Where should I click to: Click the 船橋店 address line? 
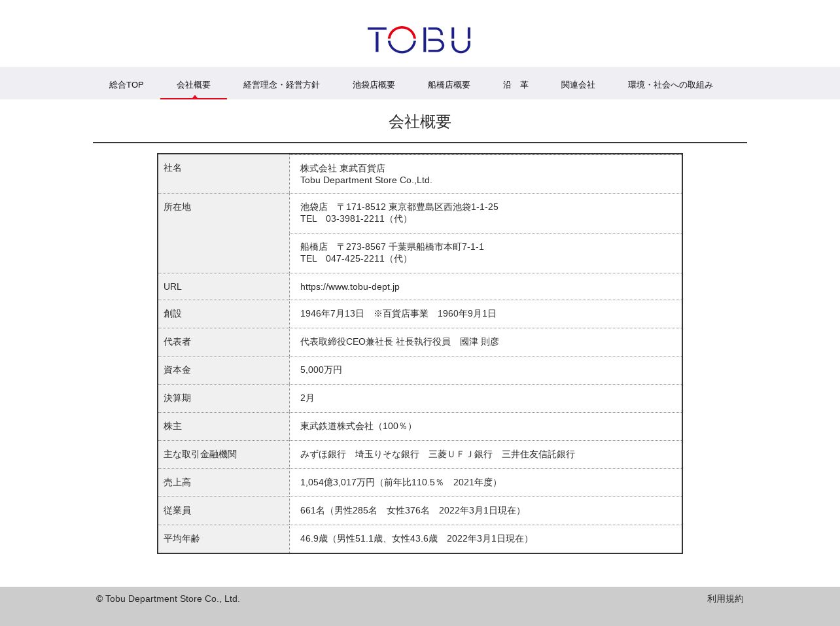click(x=392, y=247)
